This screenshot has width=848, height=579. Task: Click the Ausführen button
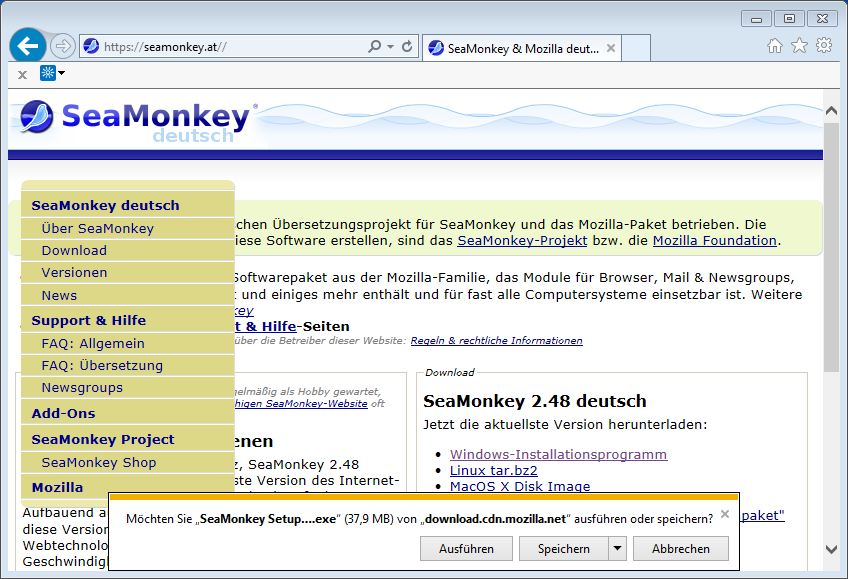[466, 549]
